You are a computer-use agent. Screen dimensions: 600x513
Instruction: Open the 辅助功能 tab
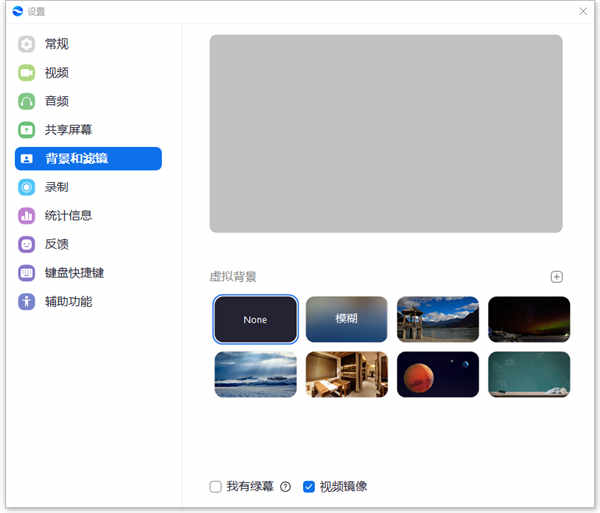click(x=88, y=301)
